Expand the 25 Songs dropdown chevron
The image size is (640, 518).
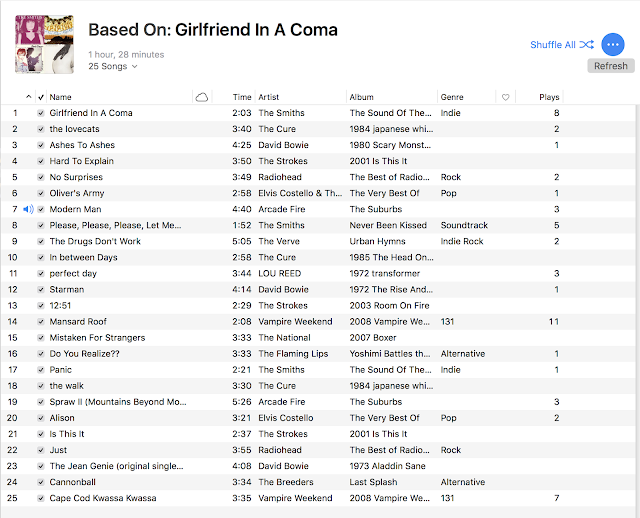tap(135, 66)
